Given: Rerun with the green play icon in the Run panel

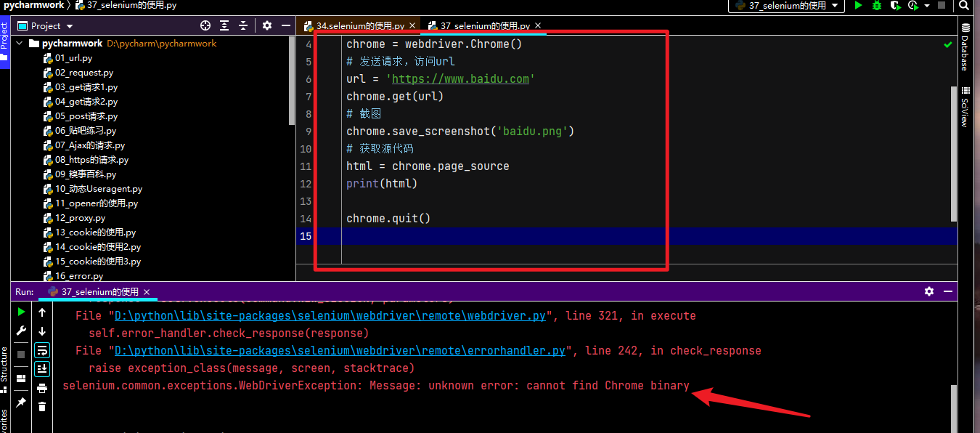Looking at the screenshot, I should pos(21,312).
